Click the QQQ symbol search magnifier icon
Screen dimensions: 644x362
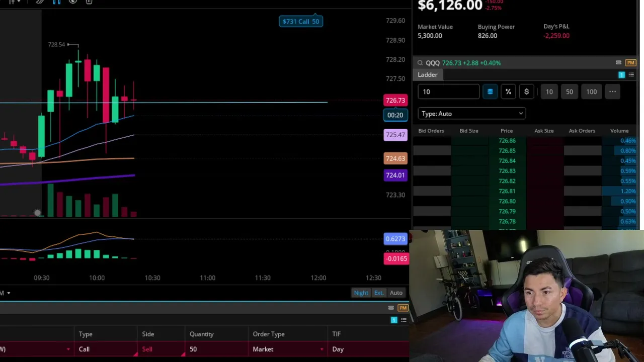coord(420,63)
